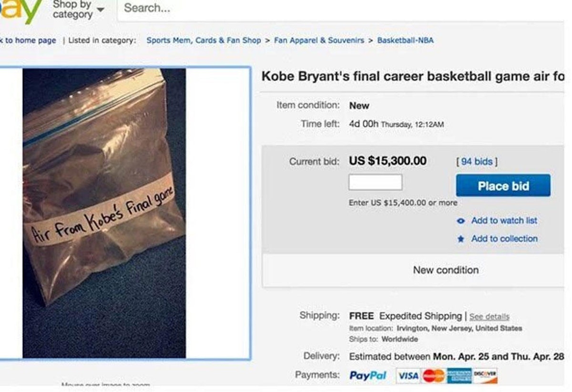Open Sports Mem, Cards & Fan Shop breadcrumb
Viewport: 572px width, 392px height.
tap(204, 41)
